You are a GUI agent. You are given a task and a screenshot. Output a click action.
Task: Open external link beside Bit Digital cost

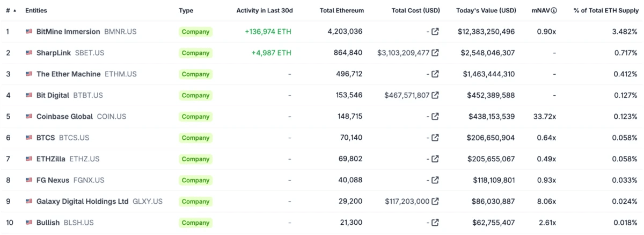[435, 95]
